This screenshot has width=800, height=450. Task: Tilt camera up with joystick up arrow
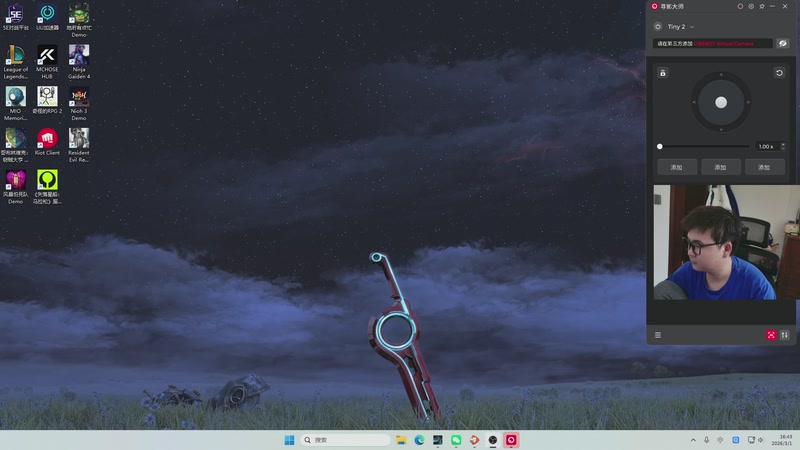[721, 75]
